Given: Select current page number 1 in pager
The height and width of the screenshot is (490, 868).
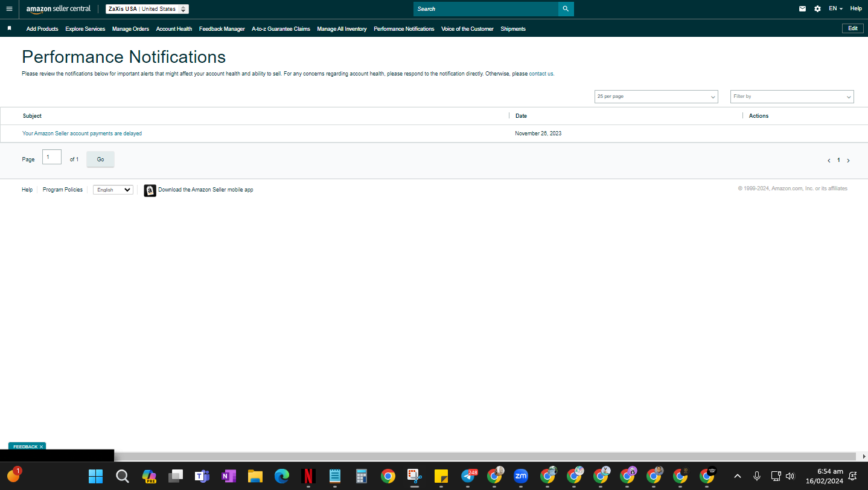Looking at the screenshot, I should 838,161.
